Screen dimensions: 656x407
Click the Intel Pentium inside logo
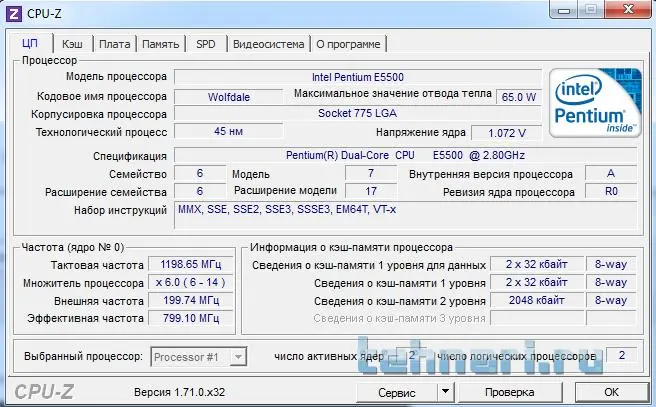click(595, 103)
